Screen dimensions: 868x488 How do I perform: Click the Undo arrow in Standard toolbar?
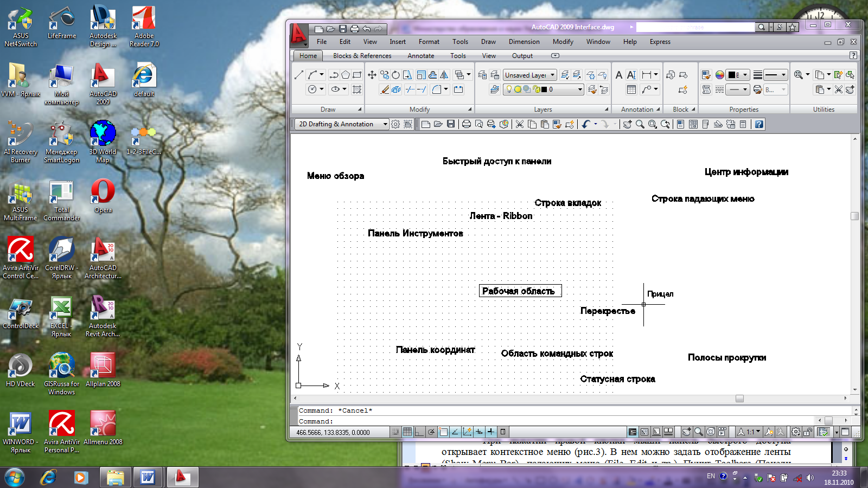585,124
